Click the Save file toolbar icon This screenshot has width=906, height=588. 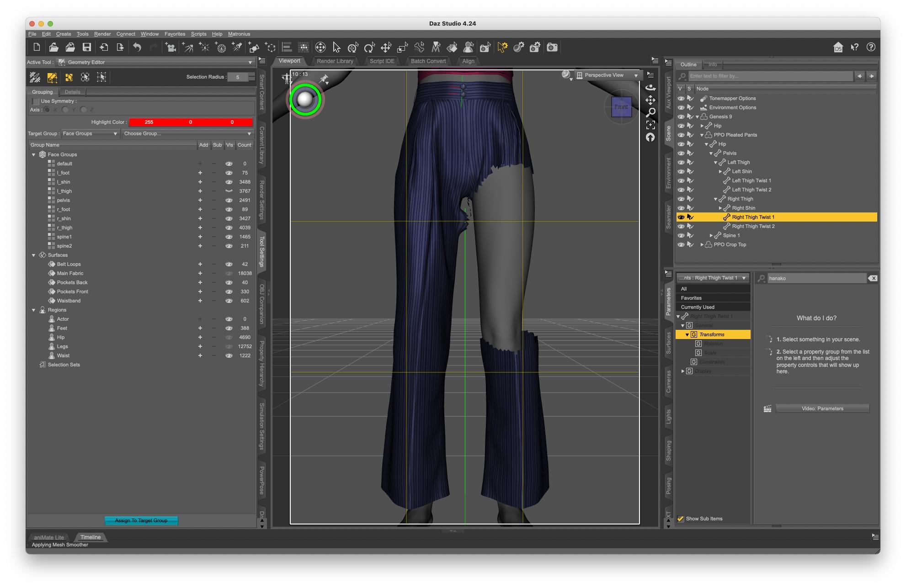tap(86, 47)
